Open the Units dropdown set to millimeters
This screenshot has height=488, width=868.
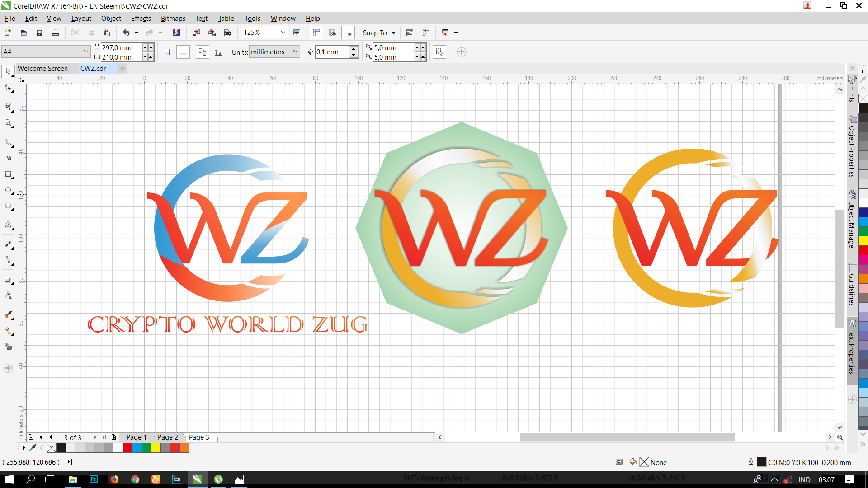click(295, 52)
